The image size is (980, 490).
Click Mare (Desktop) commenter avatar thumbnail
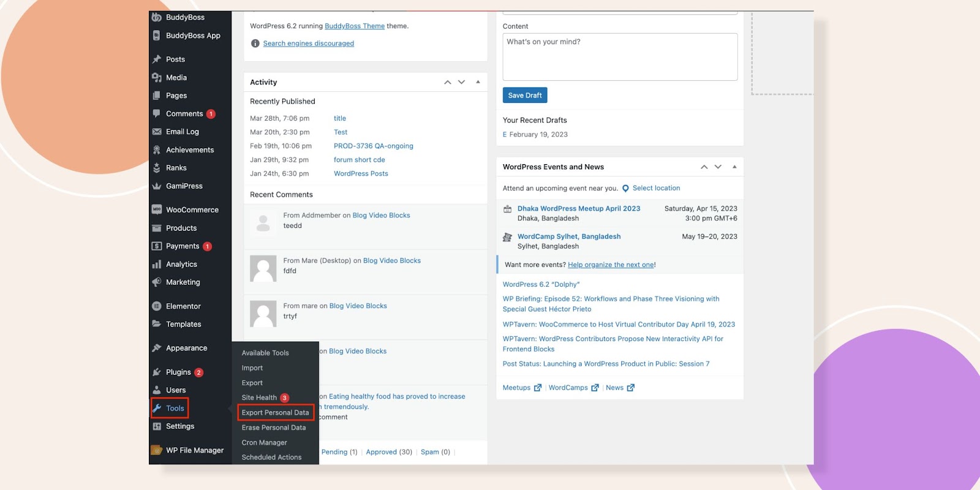pos(263,269)
